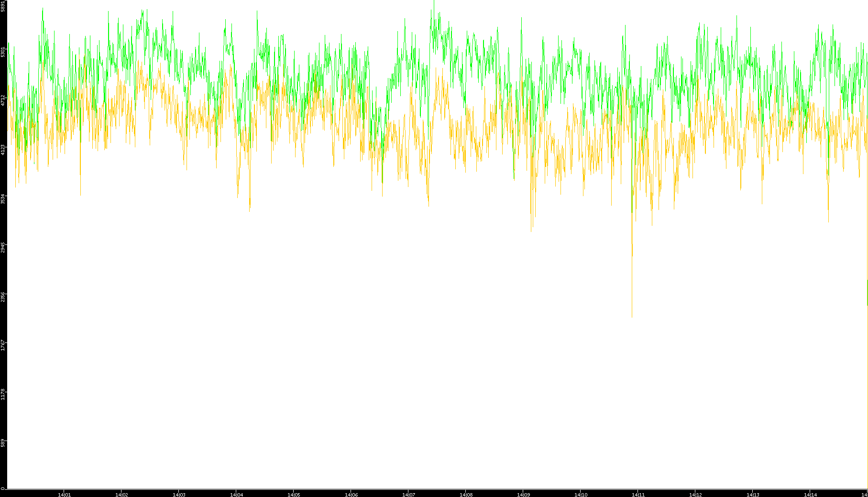
Task: Select the 4712 value on the vertical axis
Action: pos(3,100)
